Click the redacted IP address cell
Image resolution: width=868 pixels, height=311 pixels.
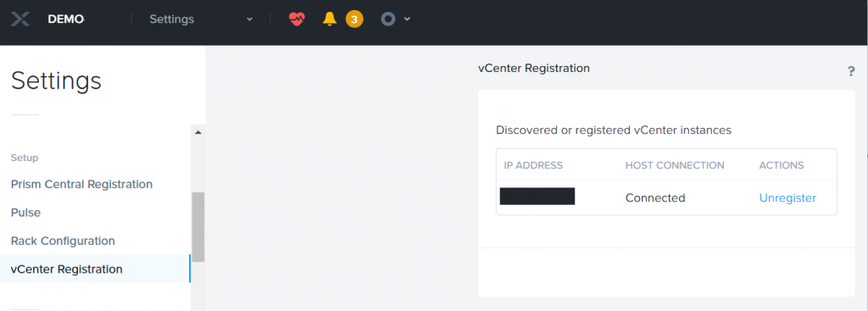[537, 197]
